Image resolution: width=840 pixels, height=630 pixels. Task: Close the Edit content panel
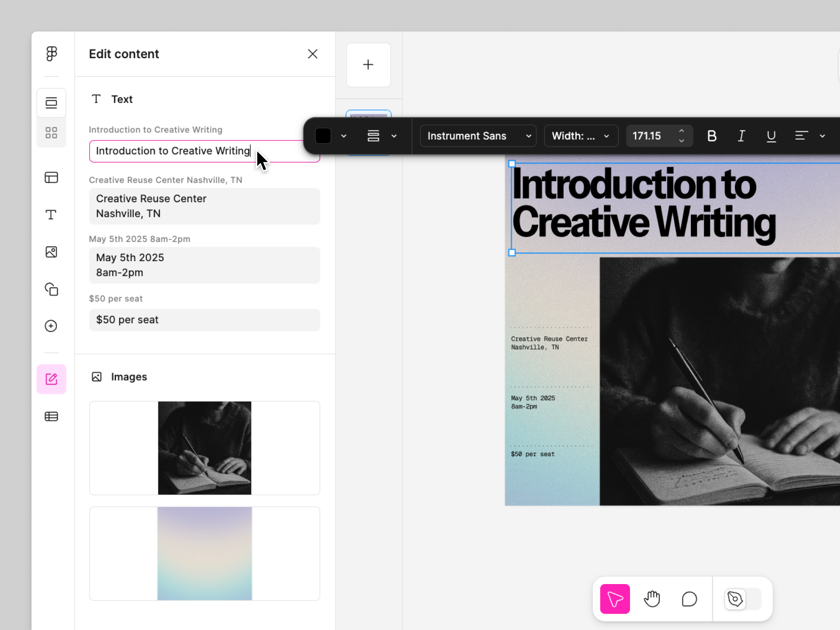point(312,54)
